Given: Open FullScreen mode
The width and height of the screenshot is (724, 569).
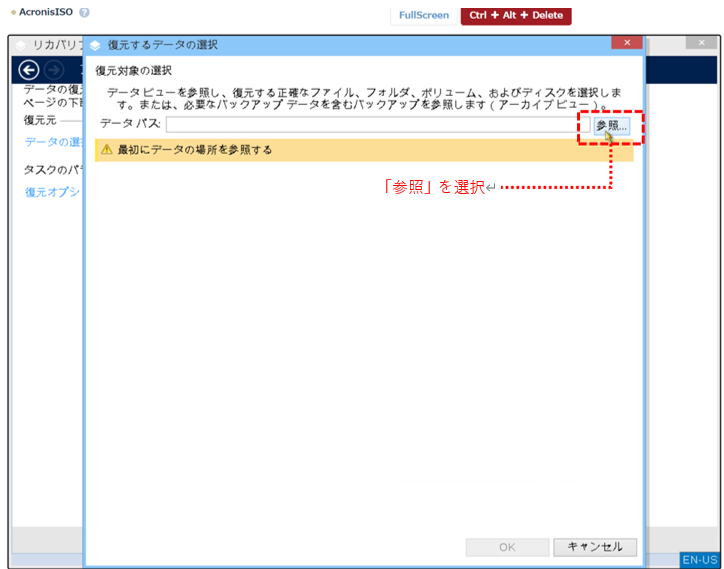Looking at the screenshot, I should pyautogui.click(x=424, y=15).
